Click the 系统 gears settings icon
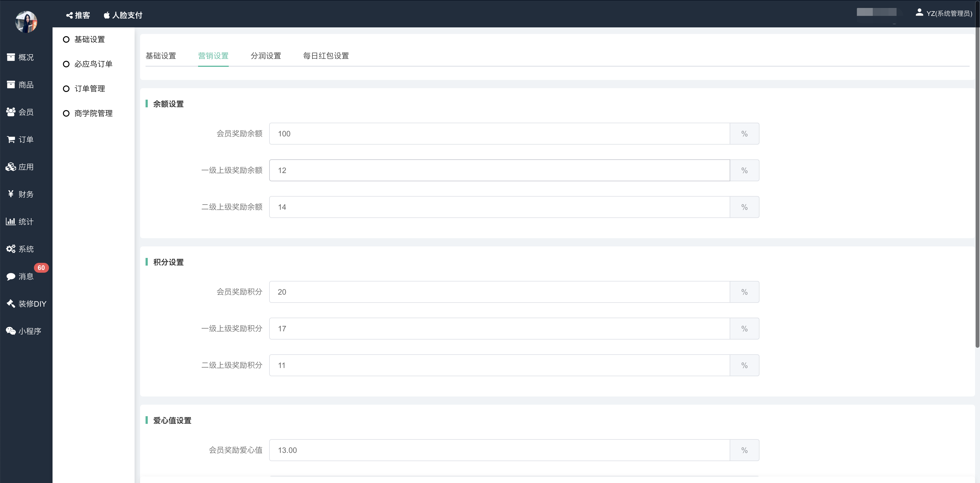Screen dimensions: 980x483 11,249
